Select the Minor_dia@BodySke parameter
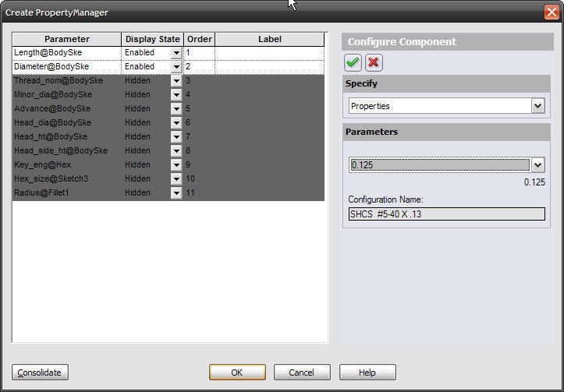 pos(67,95)
